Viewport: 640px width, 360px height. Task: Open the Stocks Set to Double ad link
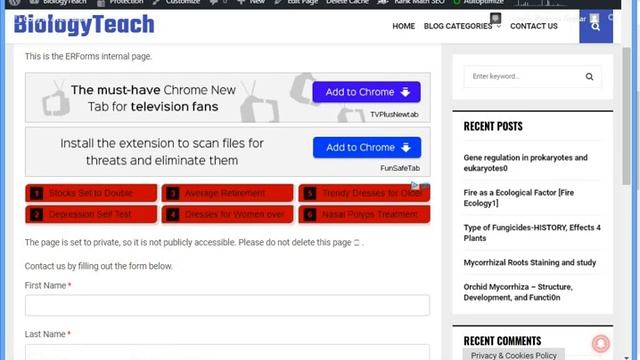pos(91,193)
